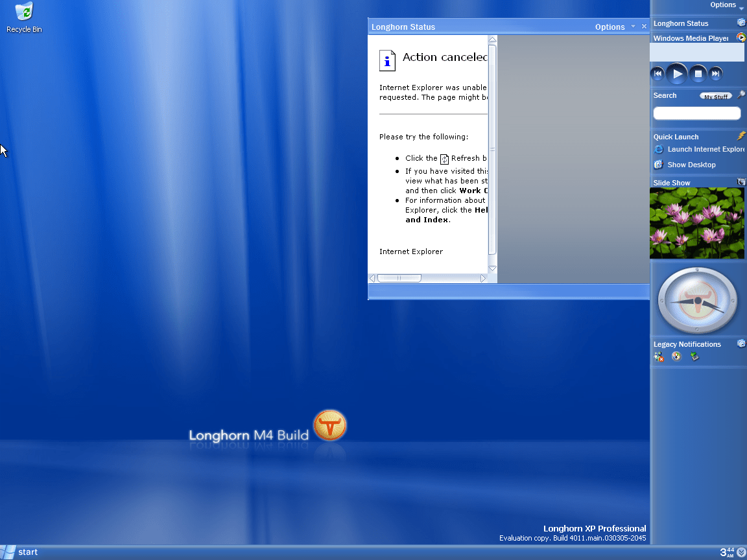Image resolution: width=747 pixels, height=560 pixels.
Task: Click the horizontal scrollbar thumb in flyout
Action: click(x=399, y=278)
